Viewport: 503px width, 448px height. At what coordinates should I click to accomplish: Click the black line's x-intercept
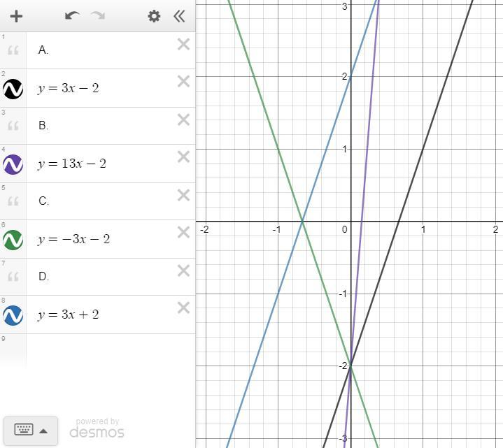point(399,221)
